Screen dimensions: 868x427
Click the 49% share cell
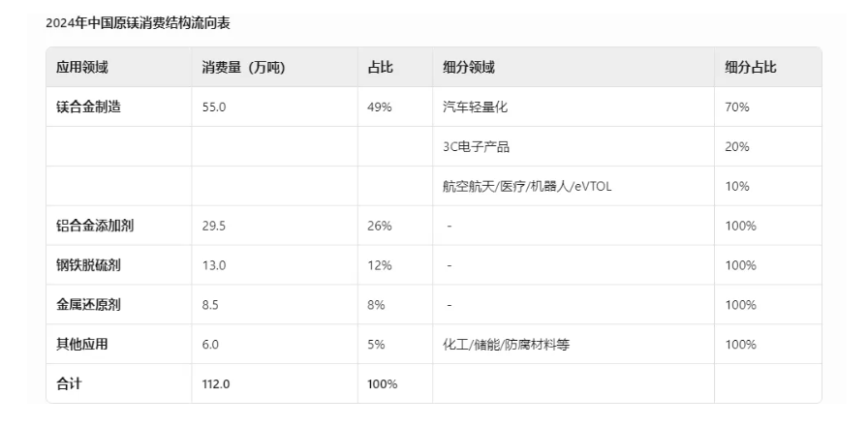tap(380, 107)
